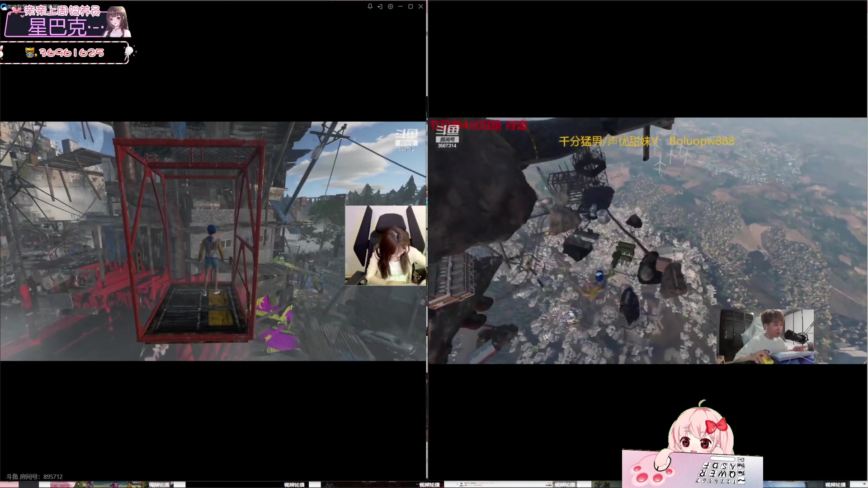Maximize the left stream window
This screenshot has width=868, height=488.
coord(410,6)
